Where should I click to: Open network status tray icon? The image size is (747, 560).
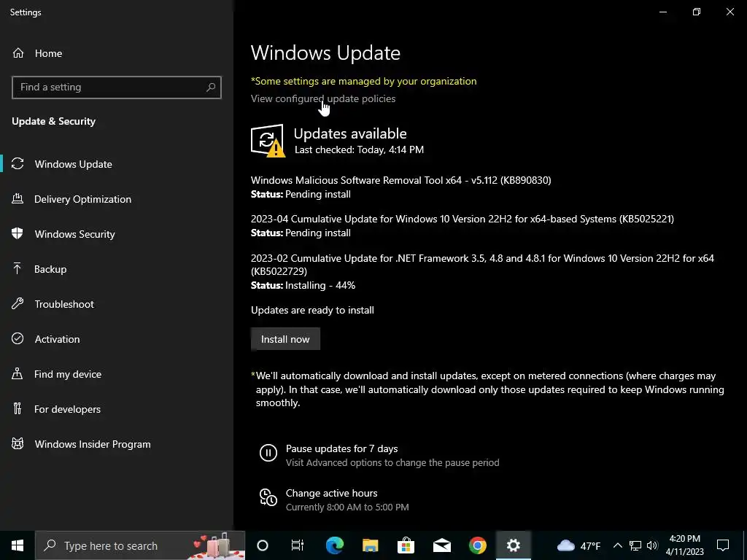tap(635, 545)
